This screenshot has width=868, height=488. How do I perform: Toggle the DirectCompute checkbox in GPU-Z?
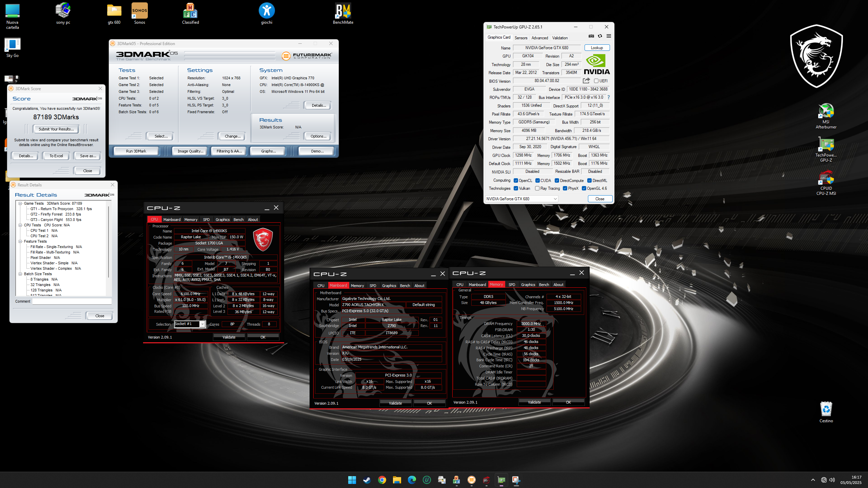click(557, 181)
